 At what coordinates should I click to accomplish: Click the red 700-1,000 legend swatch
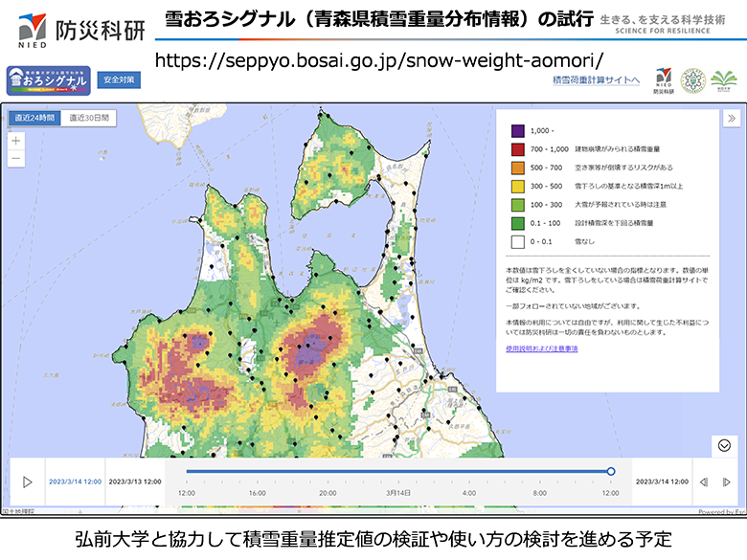pos(518,149)
